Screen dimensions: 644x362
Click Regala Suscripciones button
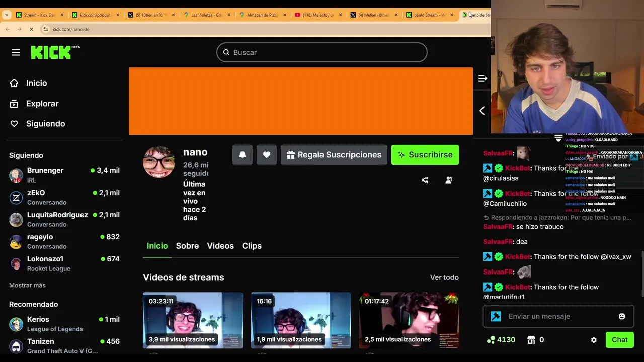[x=334, y=155]
